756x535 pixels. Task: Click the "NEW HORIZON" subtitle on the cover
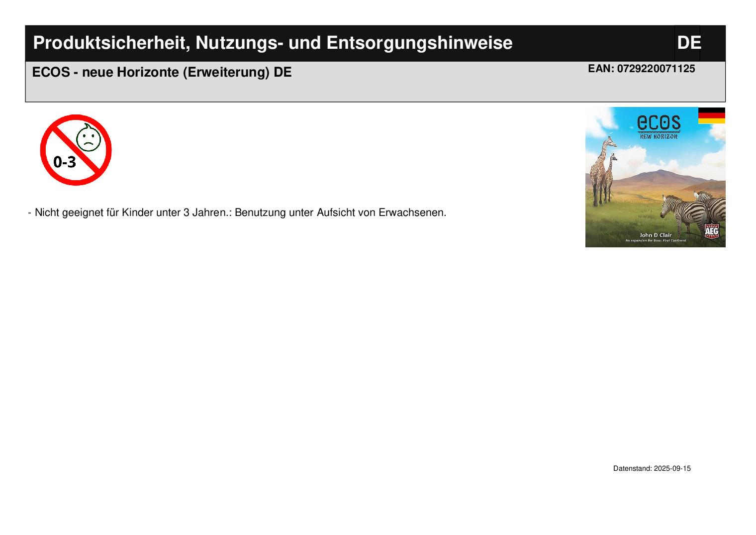[x=659, y=136]
